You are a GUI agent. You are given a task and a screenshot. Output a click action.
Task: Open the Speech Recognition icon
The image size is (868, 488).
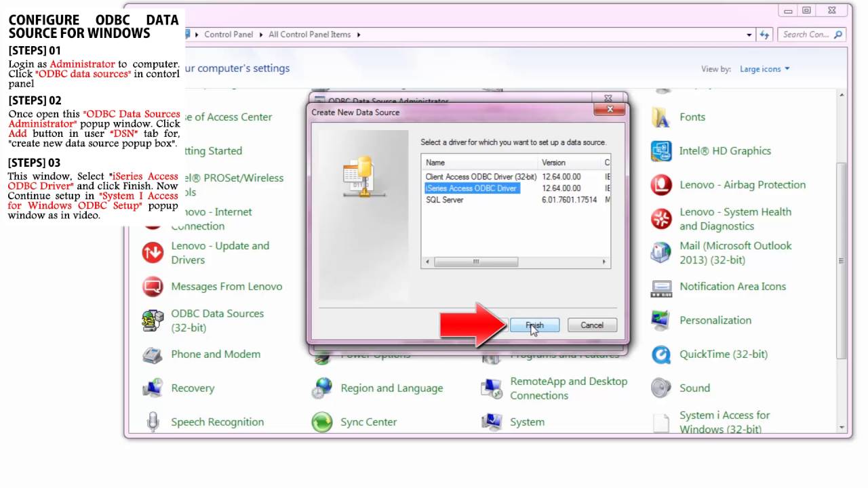[x=153, y=422]
